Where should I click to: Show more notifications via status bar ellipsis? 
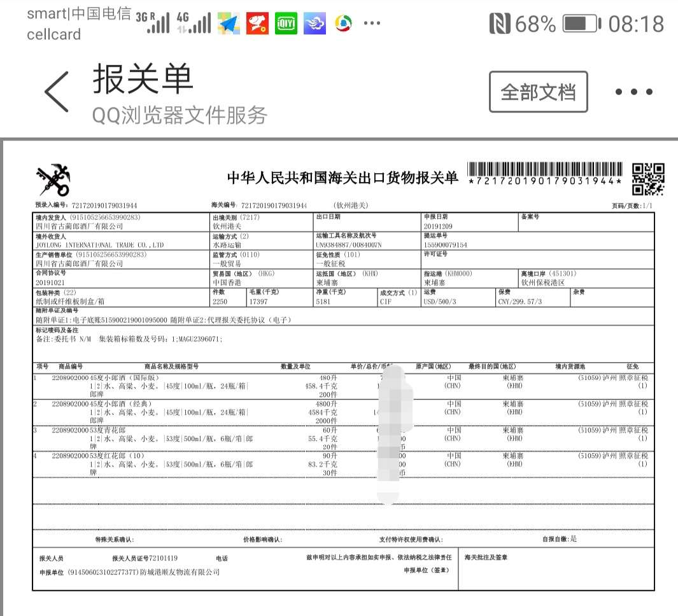(x=372, y=23)
